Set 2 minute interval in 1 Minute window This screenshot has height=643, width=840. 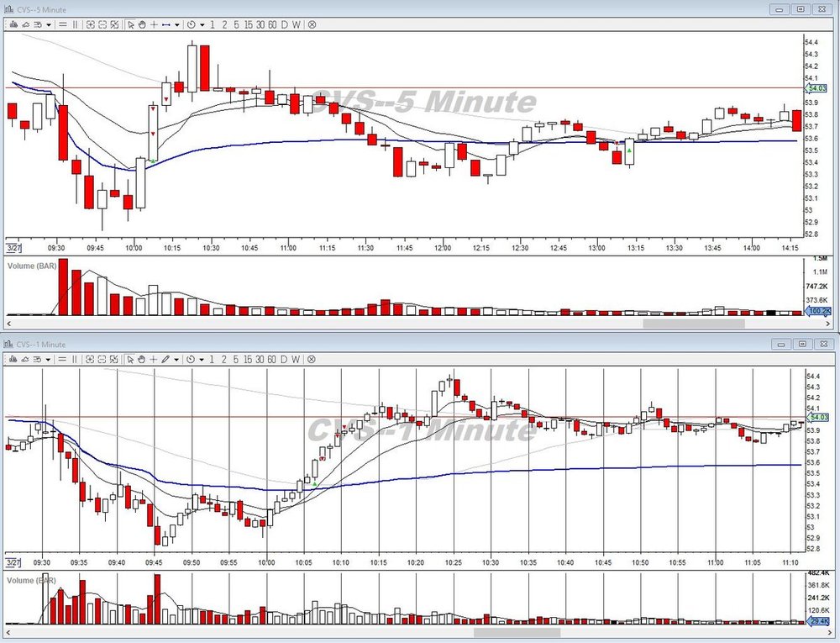tap(224, 360)
